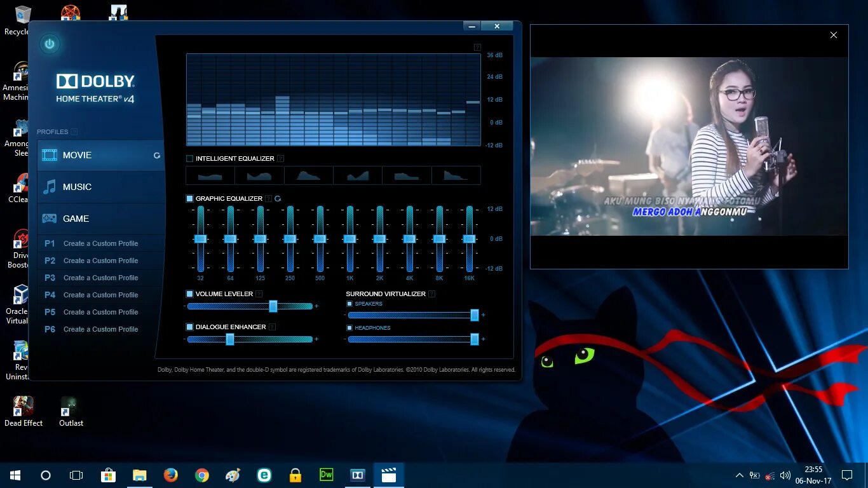Open Volume Leveler help question mark
This screenshot has height=488, width=868.
point(259,294)
